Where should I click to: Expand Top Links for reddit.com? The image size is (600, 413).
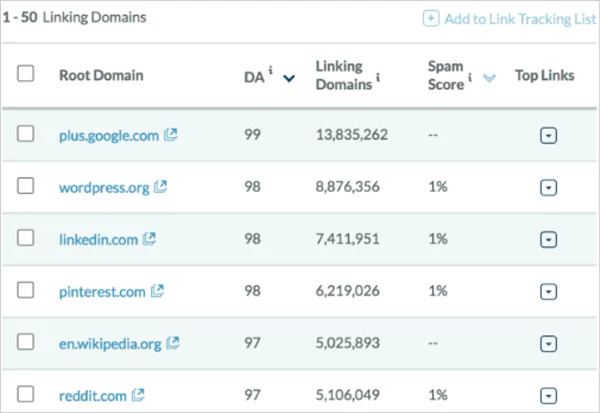click(548, 396)
